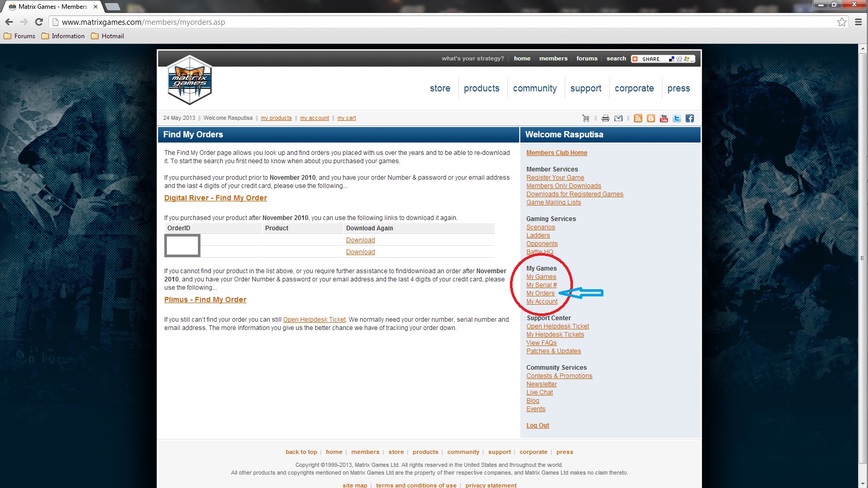The height and width of the screenshot is (488, 868).
Task: Open the Facebook icon
Action: coord(690,118)
